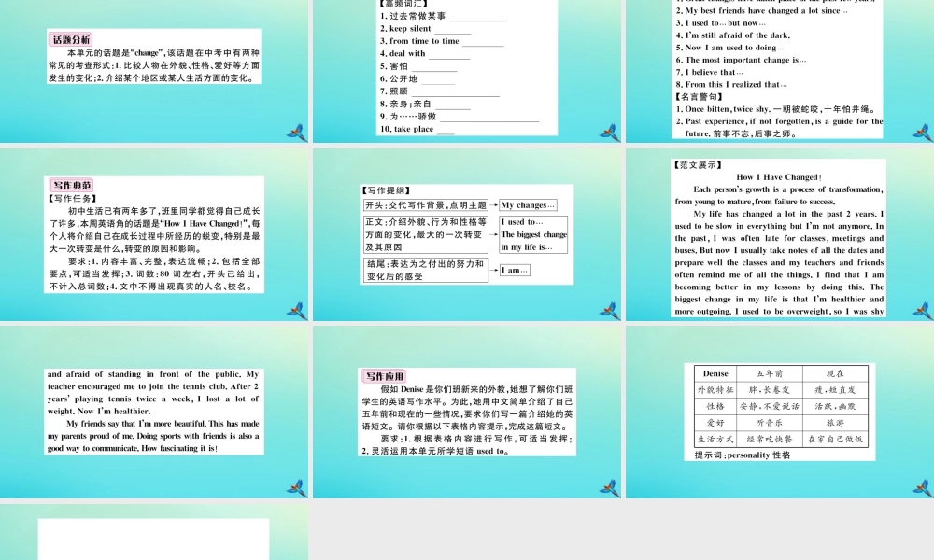Viewport: 934px width, 560px height.
Task: Click the hint line '提示词:personality 性格'
Action: point(743,455)
